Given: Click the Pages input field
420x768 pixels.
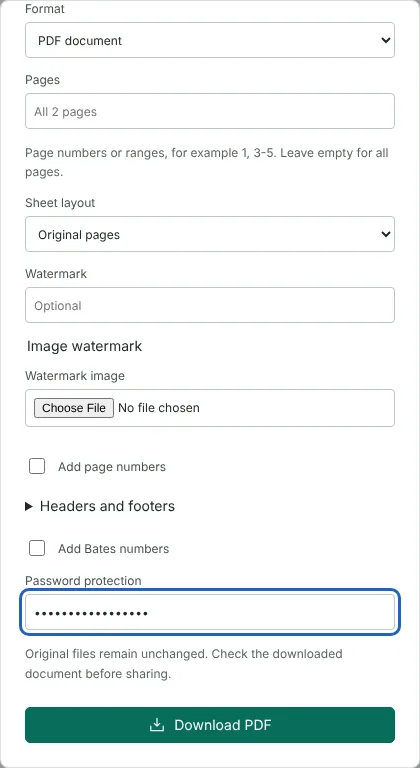Looking at the screenshot, I should pyautogui.click(x=210, y=111).
